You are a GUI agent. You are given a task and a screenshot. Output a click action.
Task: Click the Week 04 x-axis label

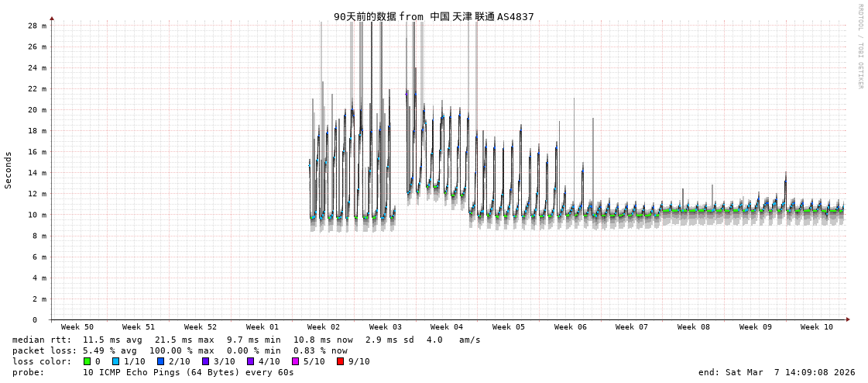click(447, 327)
